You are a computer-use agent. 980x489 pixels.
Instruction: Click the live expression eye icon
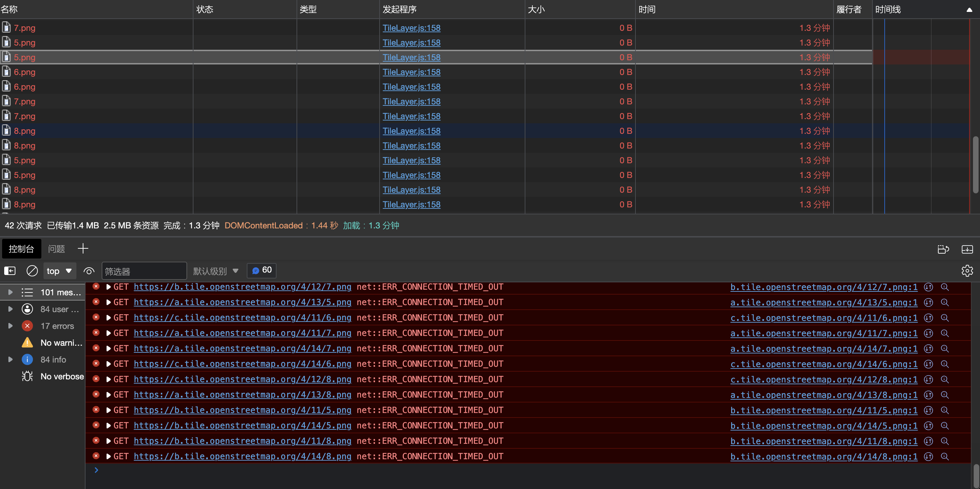(89, 271)
